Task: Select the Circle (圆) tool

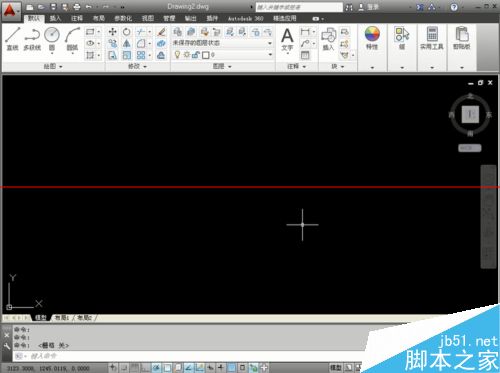Action: pyautogui.click(x=52, y=39)
